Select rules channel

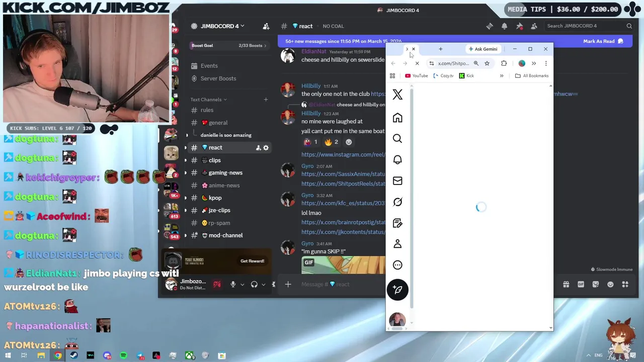coord(207,110)
